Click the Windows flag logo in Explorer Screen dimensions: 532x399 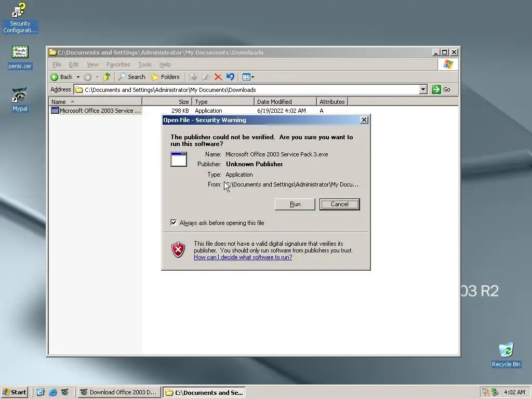(448, 64)
